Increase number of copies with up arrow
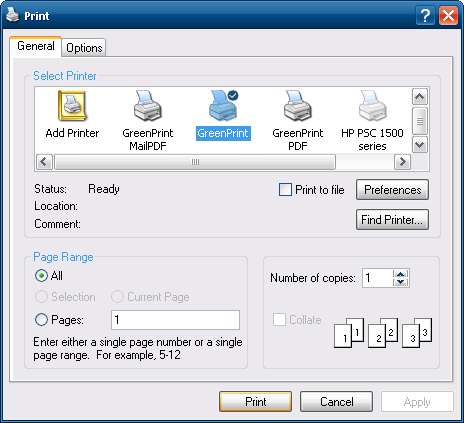Screen dimensions: 464x423 tap(401, 274)
